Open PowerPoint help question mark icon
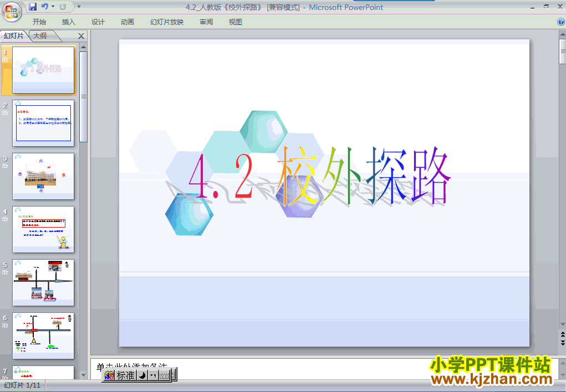The height and width of the screenshot is (392, 566). coord(561,22)
